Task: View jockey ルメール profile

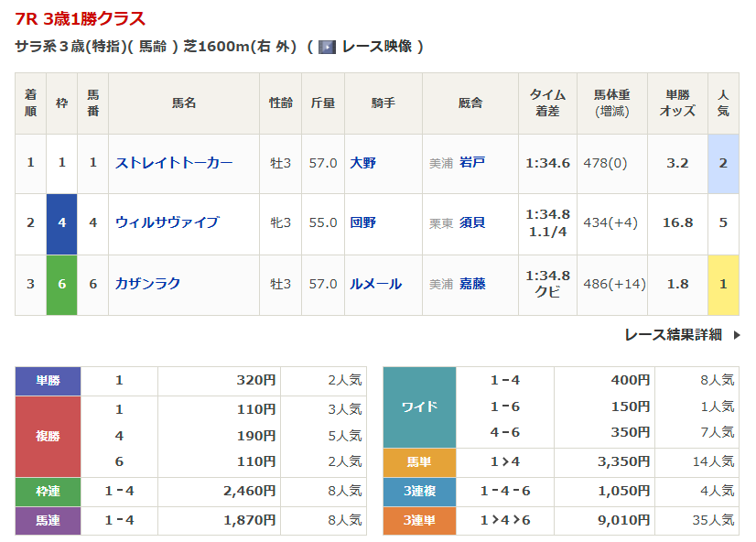Action: pos(375,284)
